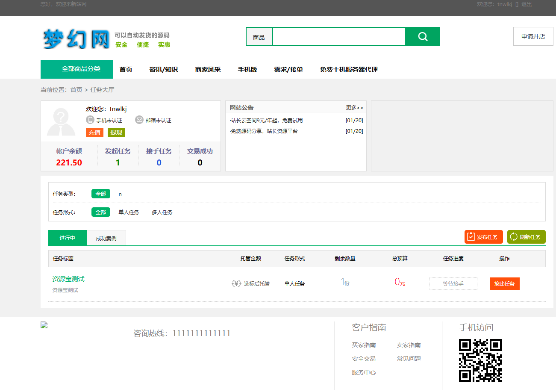Click 接手任务 count
556x392 pixels.
pyautogui.click(x=159, y=162)
